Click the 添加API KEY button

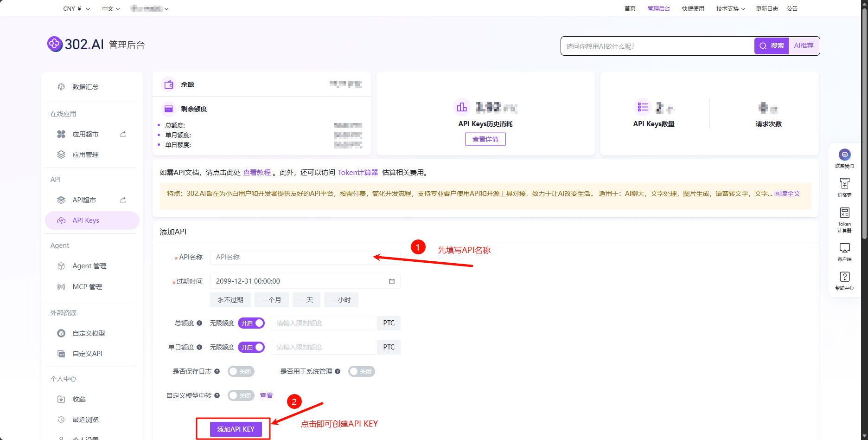coord(236,429)
